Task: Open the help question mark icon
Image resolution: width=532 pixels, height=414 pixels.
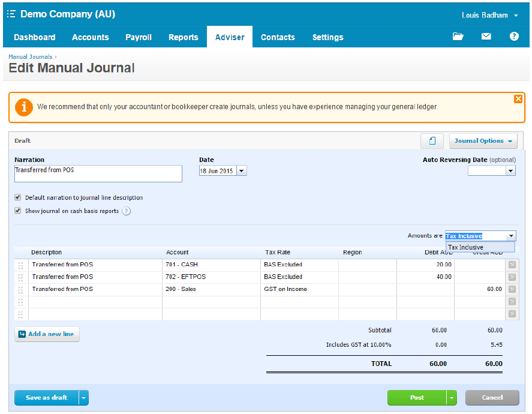Action: point(514,37)
